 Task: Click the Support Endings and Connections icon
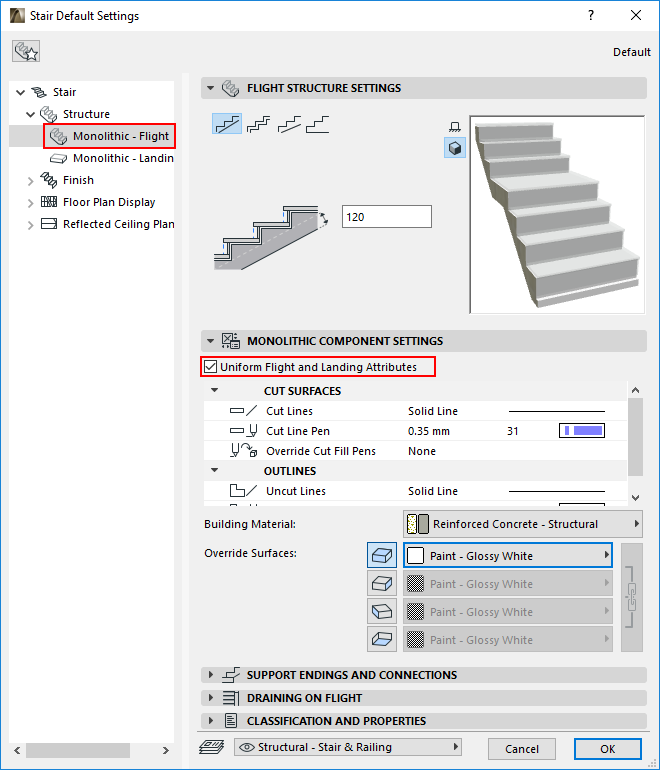coord(231,675)
